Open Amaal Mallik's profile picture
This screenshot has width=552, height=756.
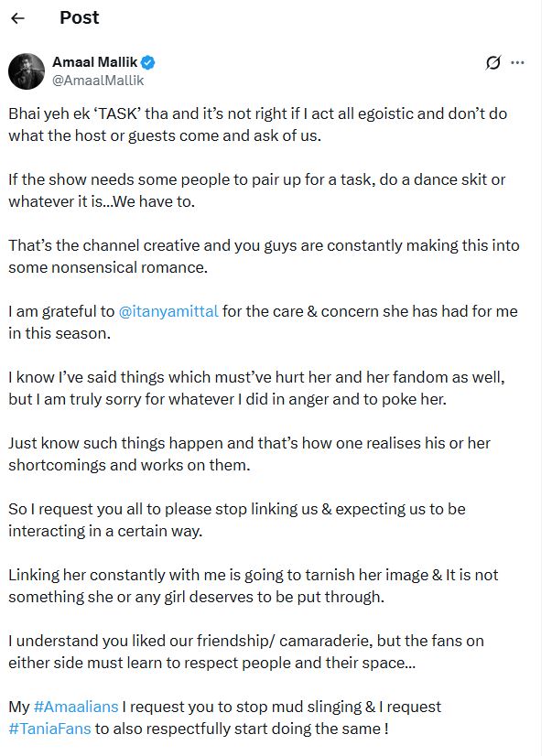pyautogui.click(x=27, y=70)
